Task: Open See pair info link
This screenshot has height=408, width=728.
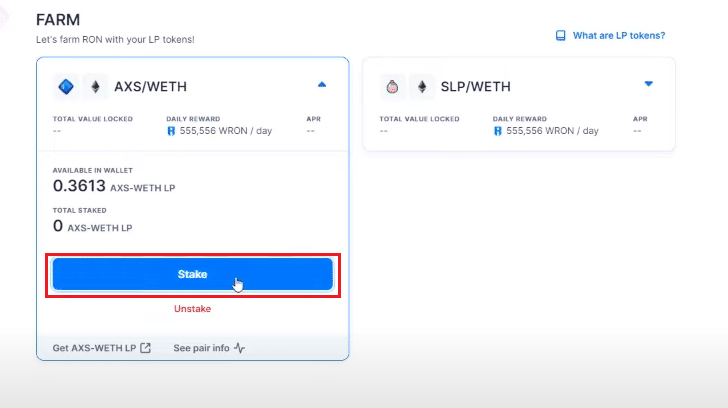Action: pyautogui.click(x=209, y=348)
